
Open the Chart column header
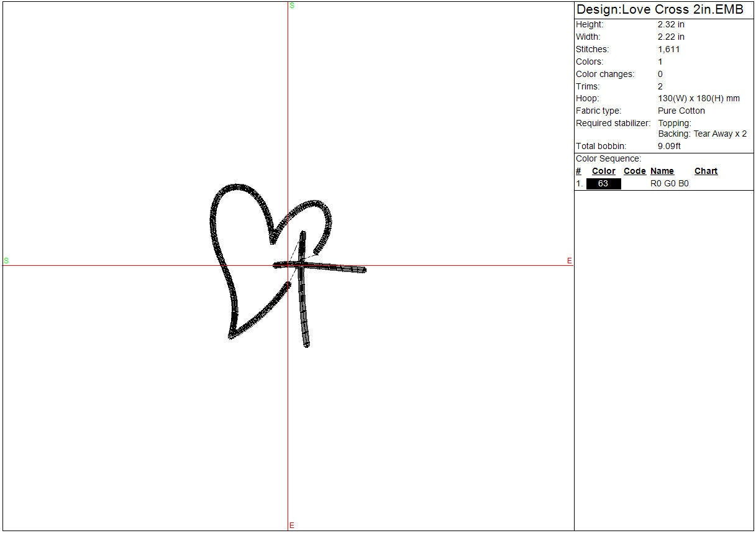click(706, 171)
